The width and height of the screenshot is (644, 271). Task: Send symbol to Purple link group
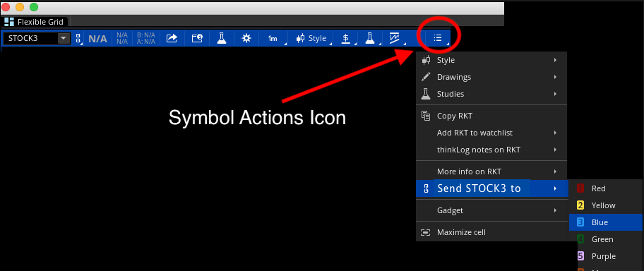click(606, 256)
